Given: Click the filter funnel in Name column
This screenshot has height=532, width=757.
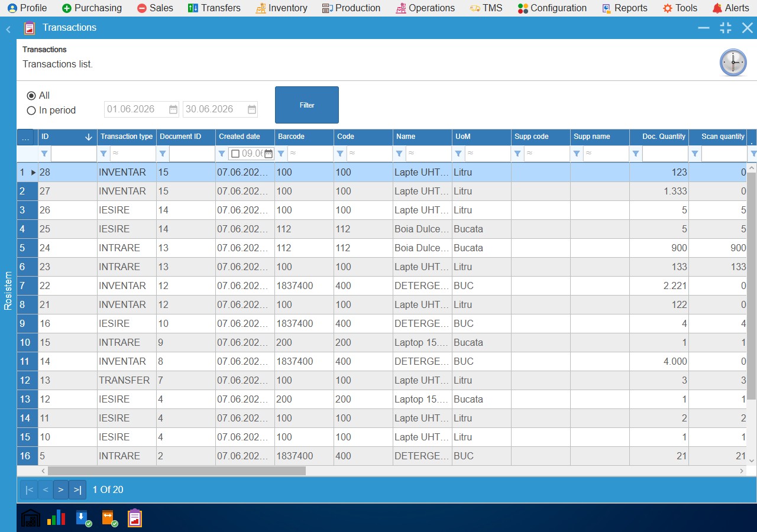Looking at the screenshot, I should [399, 154].
